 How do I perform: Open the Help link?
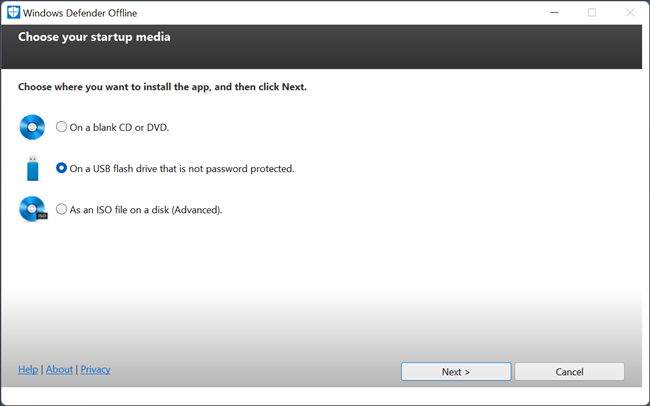(x=28, y=369)
